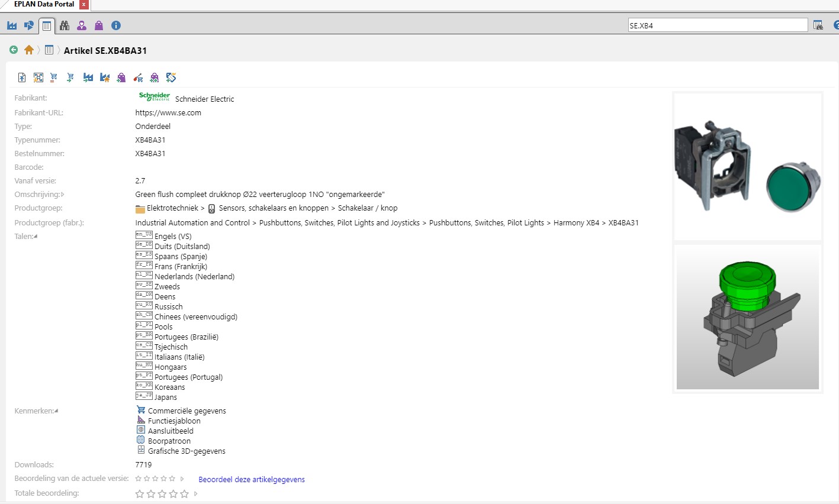The height and width of the screenshot is (504, 839).
Task: Click the stars of Totale beoordeling
Action: tap(162, 493)
